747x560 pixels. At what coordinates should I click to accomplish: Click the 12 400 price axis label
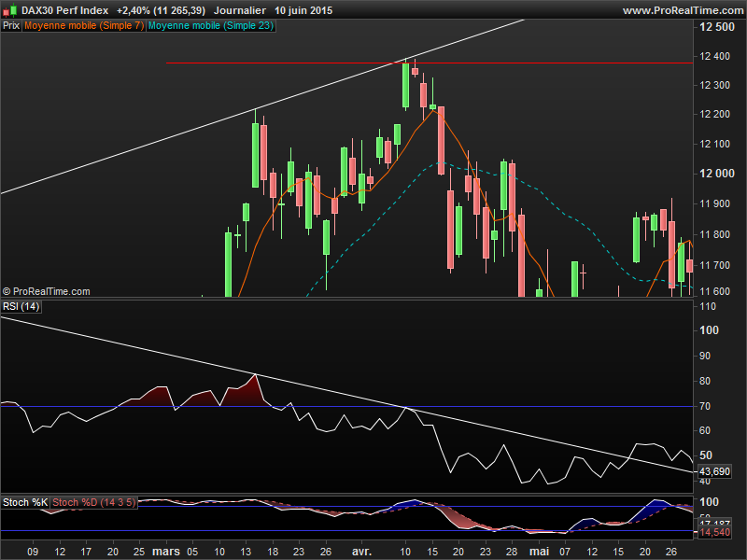coord(714,56)
